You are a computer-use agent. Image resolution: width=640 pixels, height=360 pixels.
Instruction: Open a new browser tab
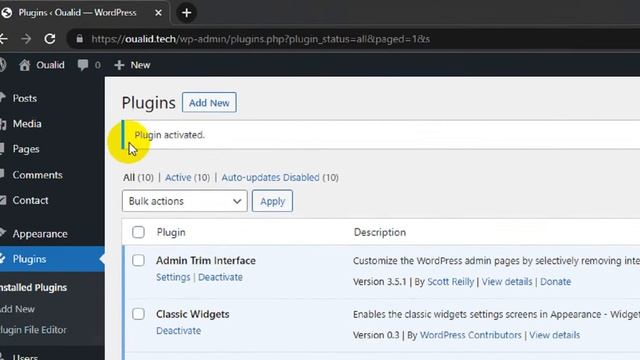[x=187, y=13]
